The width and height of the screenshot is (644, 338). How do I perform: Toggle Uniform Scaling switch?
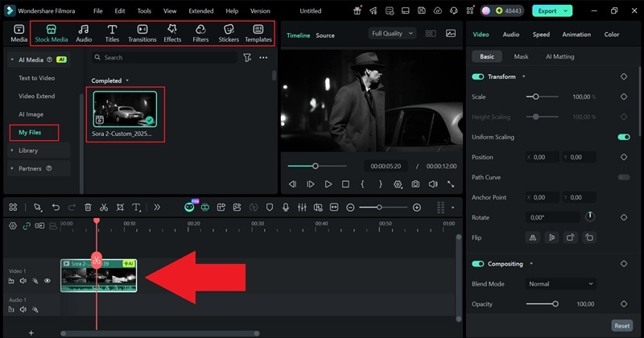click(623, 137)
